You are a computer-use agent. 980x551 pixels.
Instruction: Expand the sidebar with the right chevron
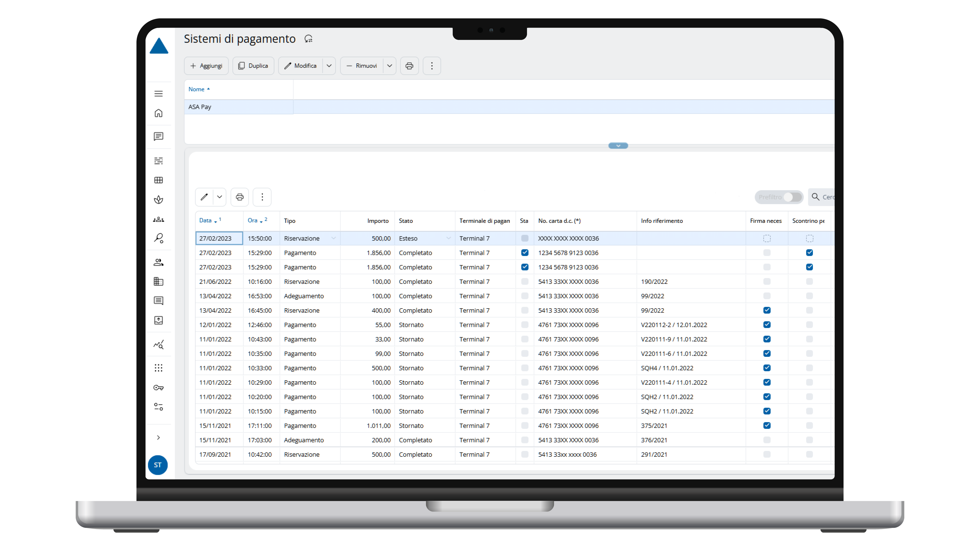[159, 437]
